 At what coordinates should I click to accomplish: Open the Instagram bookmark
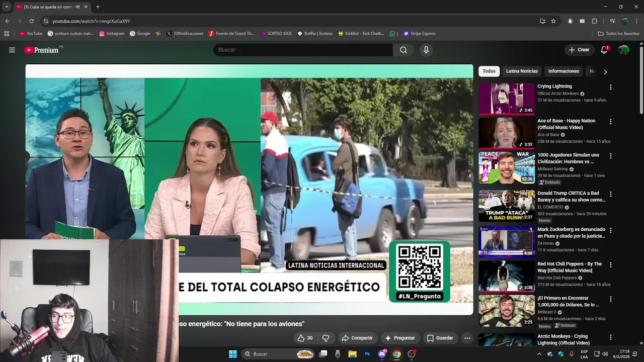tap(112, 34)
